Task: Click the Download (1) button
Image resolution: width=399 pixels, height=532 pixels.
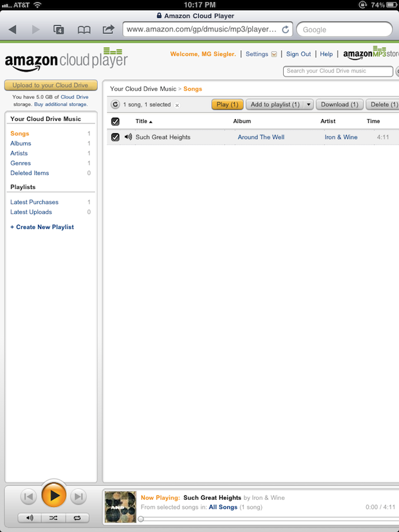Action: click(340, 104)
